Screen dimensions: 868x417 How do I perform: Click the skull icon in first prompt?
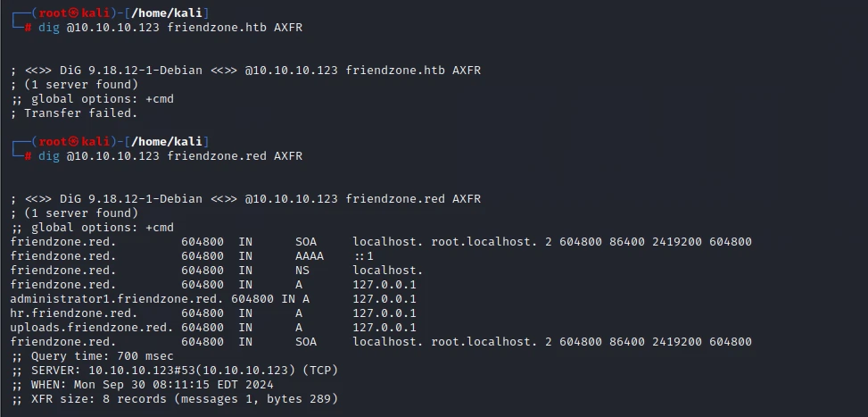coord(73,13)
